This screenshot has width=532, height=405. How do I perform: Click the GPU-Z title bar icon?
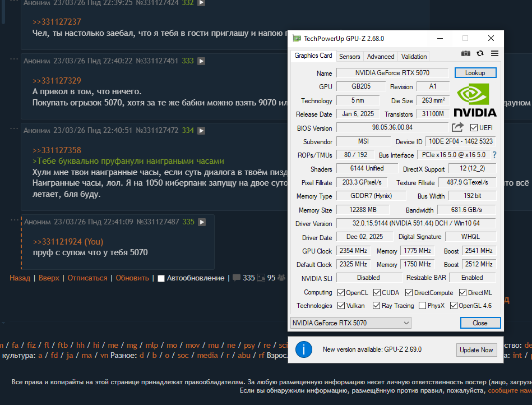(x=297, y=38)
